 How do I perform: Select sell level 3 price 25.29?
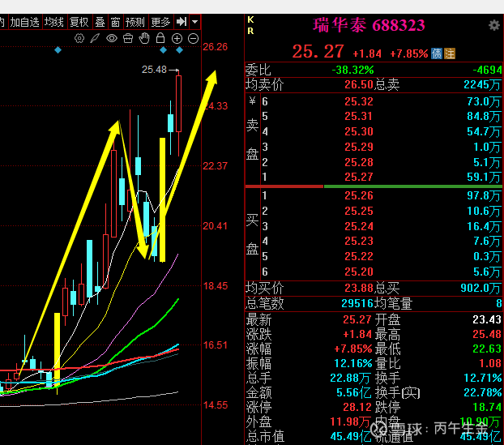click(359, 147)
